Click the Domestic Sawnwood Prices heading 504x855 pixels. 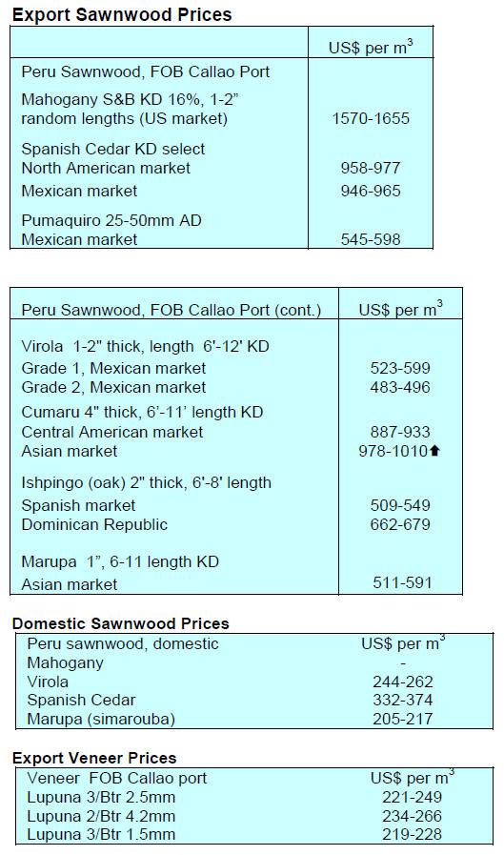120,623
